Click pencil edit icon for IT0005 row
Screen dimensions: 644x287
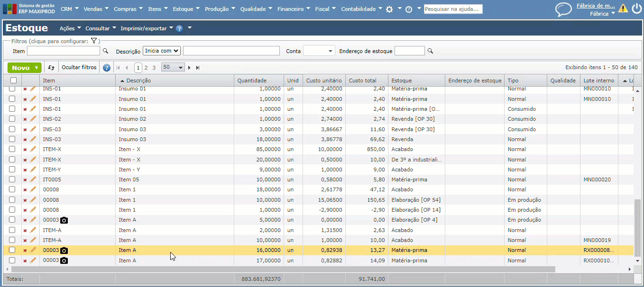pyautogui.click(x=33, y=179)
